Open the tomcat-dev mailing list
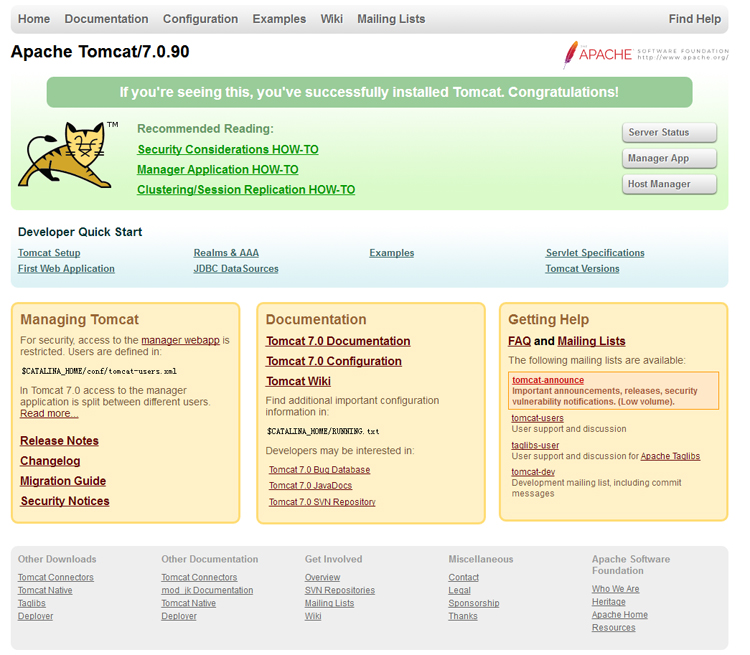The height and width of the screenshot is (655, 750). tap(533, 472)
